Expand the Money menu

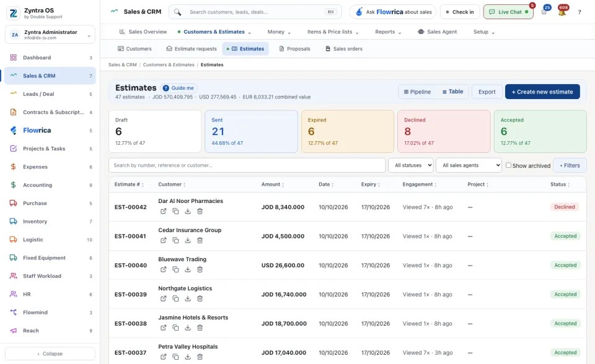point(279,32)
